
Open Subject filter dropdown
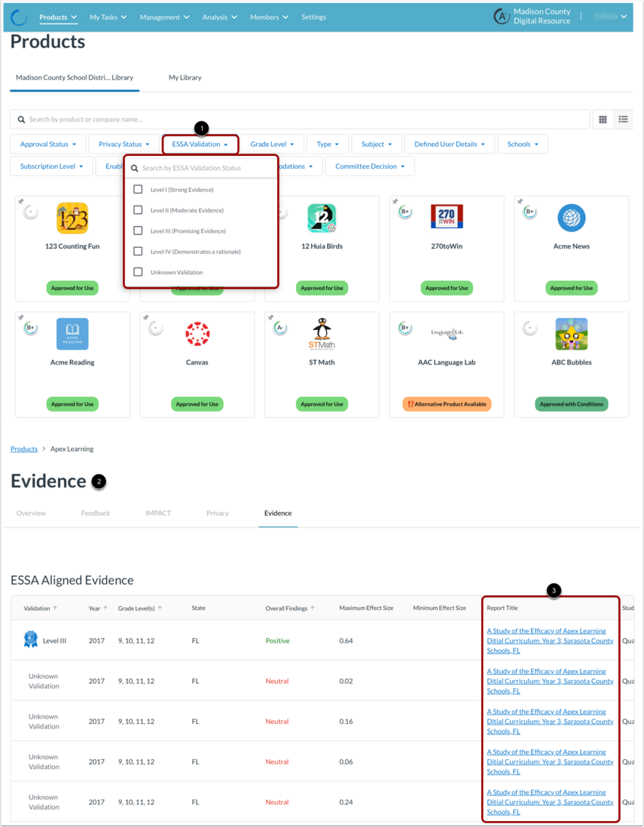tap(377, 144)
